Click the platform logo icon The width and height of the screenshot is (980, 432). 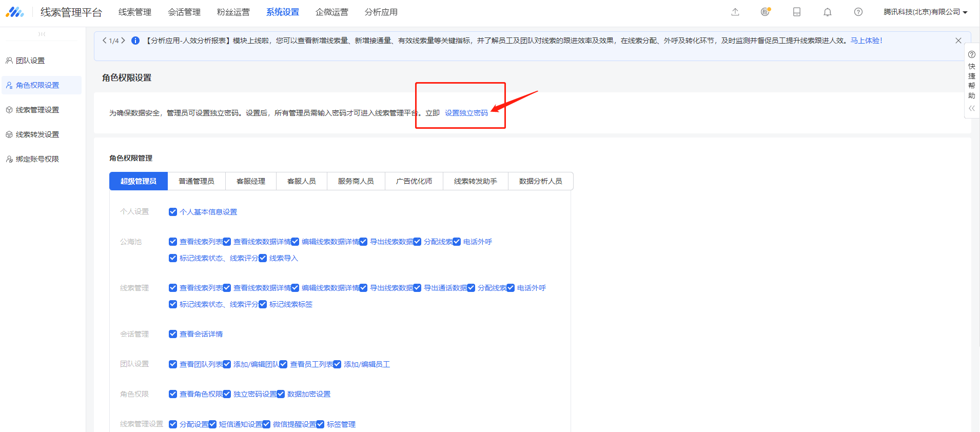(14, 12)
